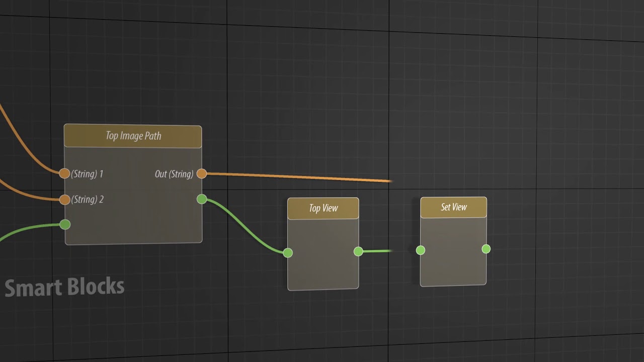
Task: Click green input port on Top Image Path
Action: pyautogui.click(x=65, y=224)
